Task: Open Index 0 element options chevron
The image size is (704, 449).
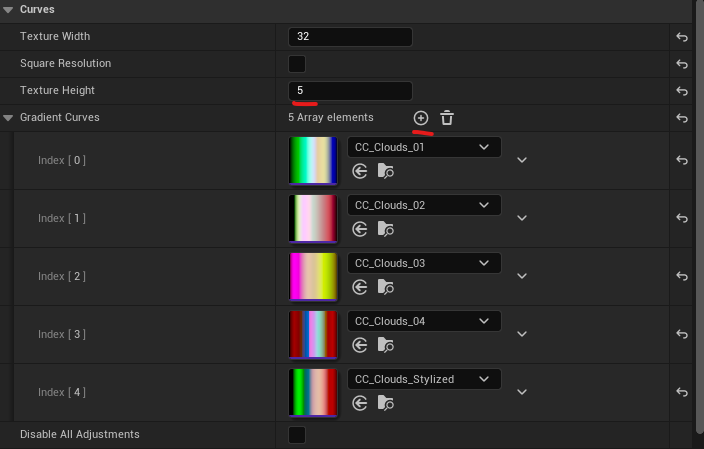Action: pos(522,160)
